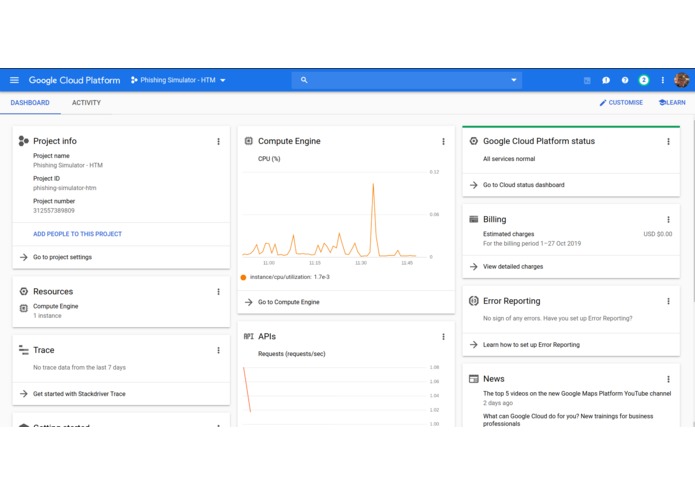Switch to the Dashboard tab

click(30, 103)
